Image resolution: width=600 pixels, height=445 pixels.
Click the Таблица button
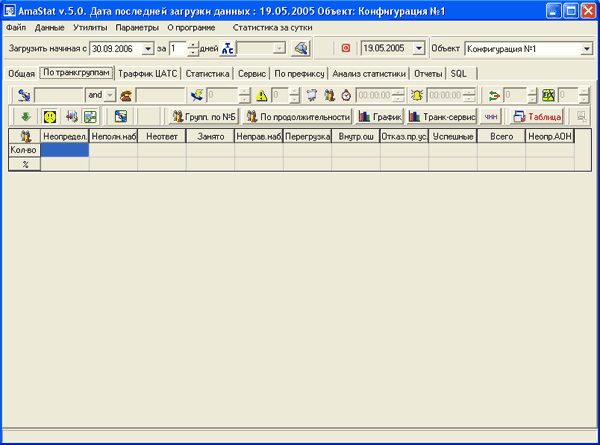pyautogui.click(x=537, y=117)
